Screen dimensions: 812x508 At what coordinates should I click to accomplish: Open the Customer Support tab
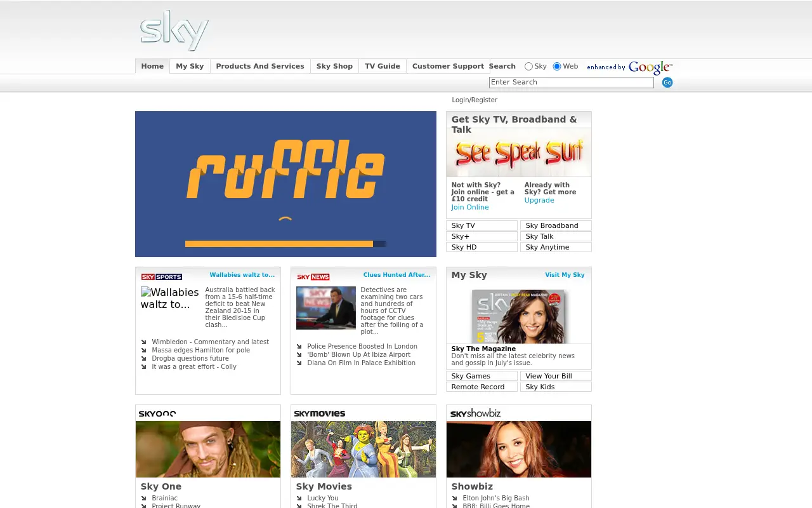click(x=448, y=66)
